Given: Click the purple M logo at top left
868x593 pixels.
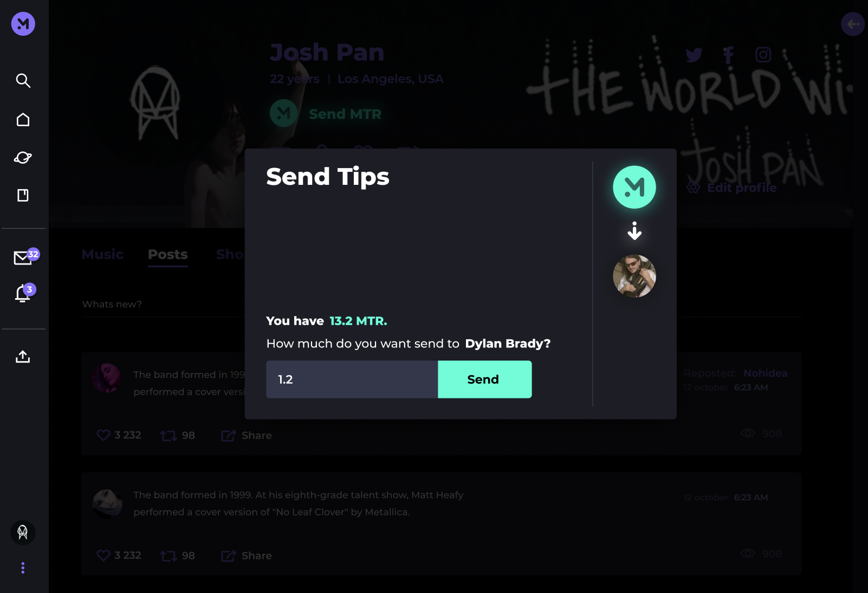Looking at the screenshot, I should pos(23,24).
